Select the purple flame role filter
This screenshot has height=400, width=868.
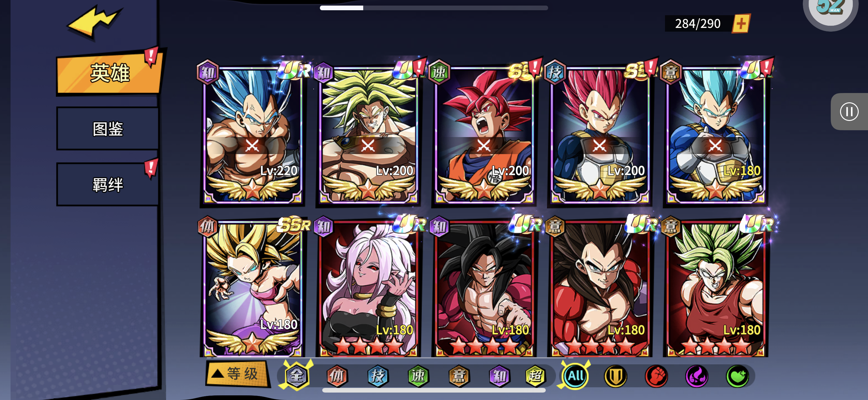point(697,376)
